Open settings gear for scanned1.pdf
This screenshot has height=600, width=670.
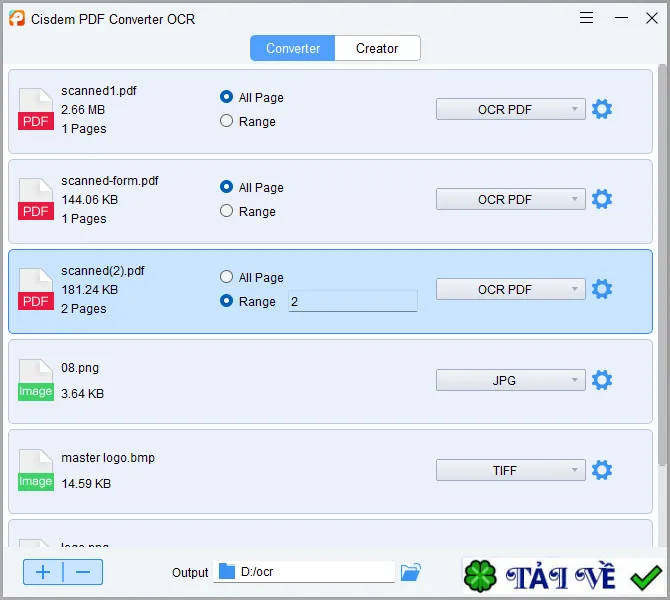[602, 109]
